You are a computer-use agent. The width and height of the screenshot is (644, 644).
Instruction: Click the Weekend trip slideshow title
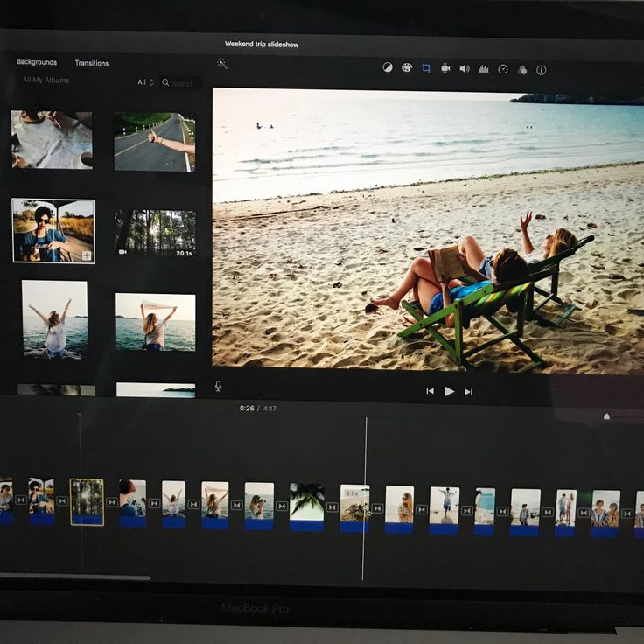point(262,45)
